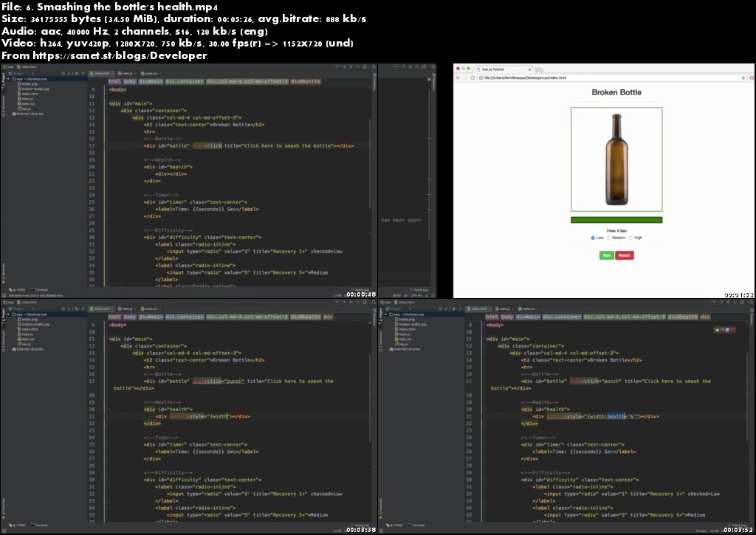The image size is (756, 535).
Task: Select External Libraries in 00:00:48 frame tree
Action: click(27, 114)
